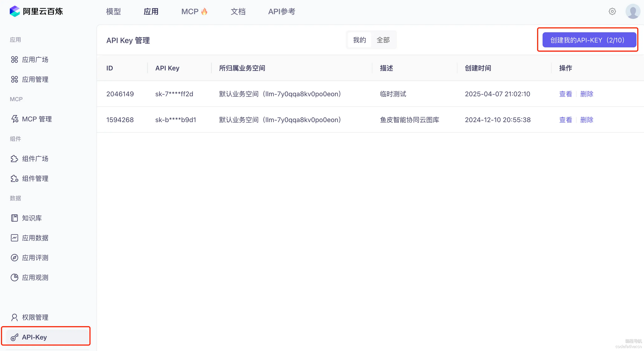
Task: Open 应用广场 from the sidebar
Action: [35, 59]
